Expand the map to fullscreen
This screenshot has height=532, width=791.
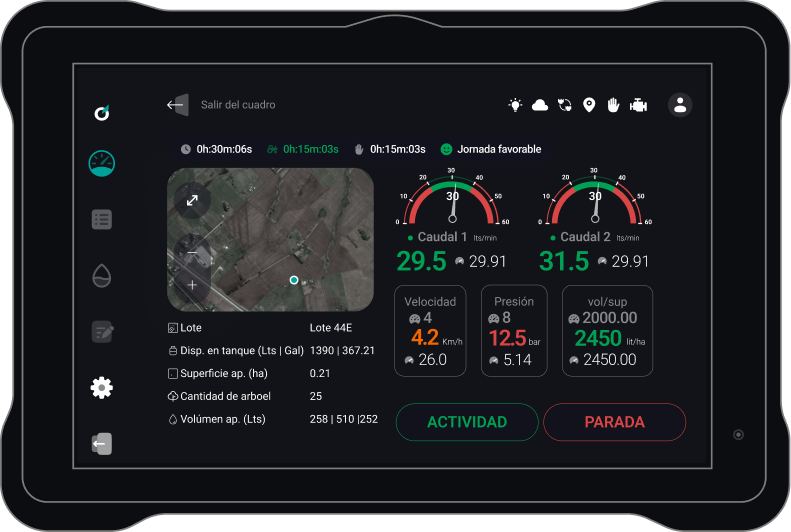coord(192,201)
